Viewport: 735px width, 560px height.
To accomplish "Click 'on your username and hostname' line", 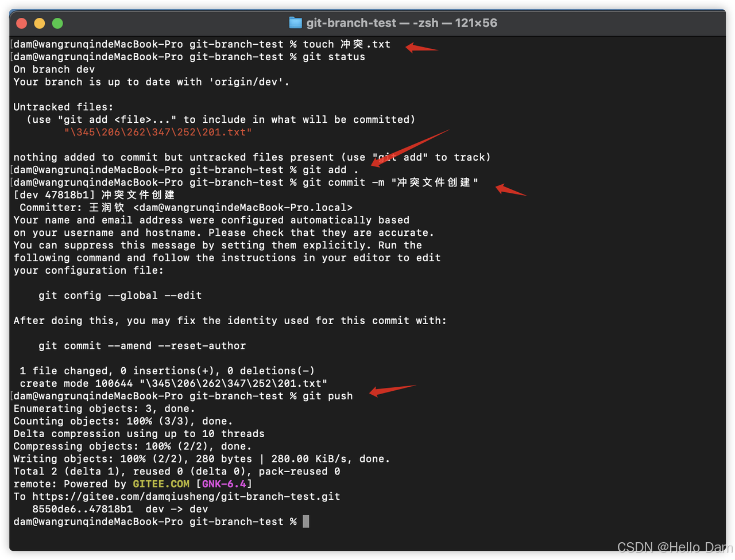I will pyautogui.click(x=224, y=233).
